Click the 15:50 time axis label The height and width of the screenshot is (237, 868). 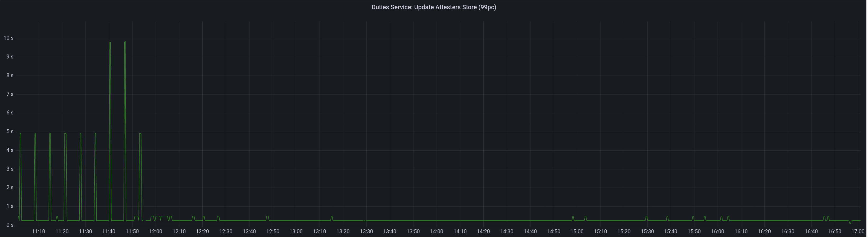(694, 232)
